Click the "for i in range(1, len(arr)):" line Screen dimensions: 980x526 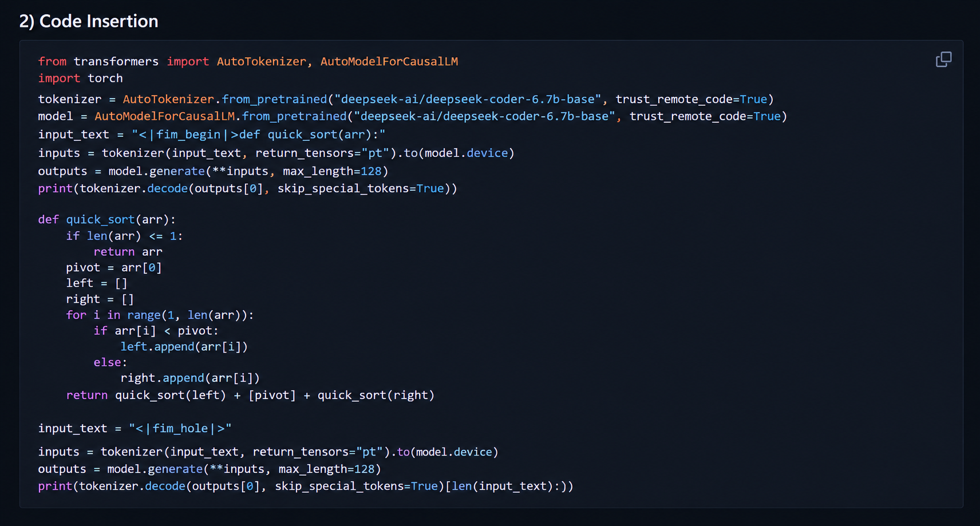coord(160,315)
